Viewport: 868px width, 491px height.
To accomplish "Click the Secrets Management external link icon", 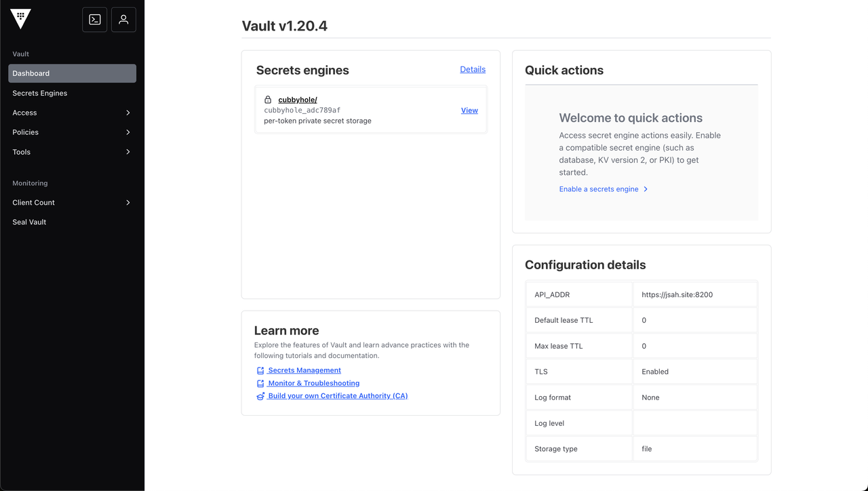I will pyautogui.click(x=260, y=371).
